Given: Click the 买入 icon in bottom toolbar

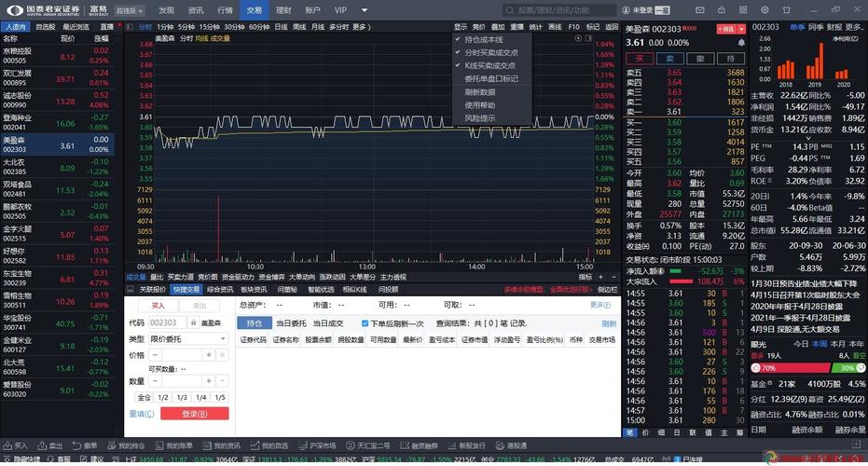Looking at the screenshot, I should (15, 446).
